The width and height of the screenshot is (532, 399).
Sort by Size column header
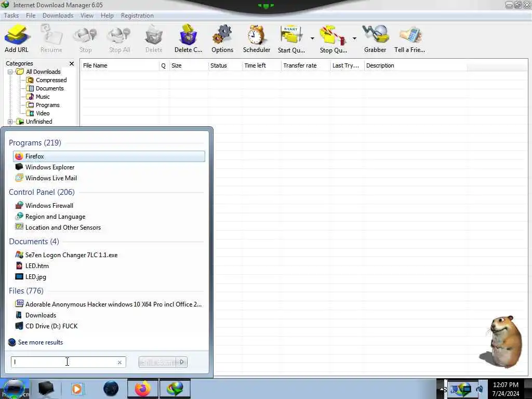pyautogui.click(x=189, y=65)
